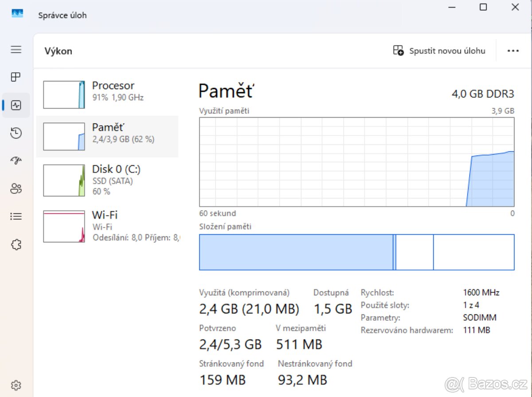Click the memory usage graph
532x397 pixels.
[356, 162]
